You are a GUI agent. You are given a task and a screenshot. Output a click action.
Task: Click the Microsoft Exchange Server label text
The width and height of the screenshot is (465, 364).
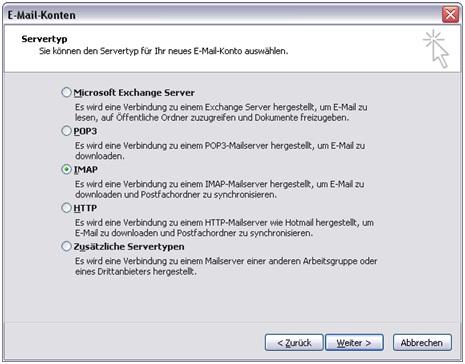coord(134,93)
